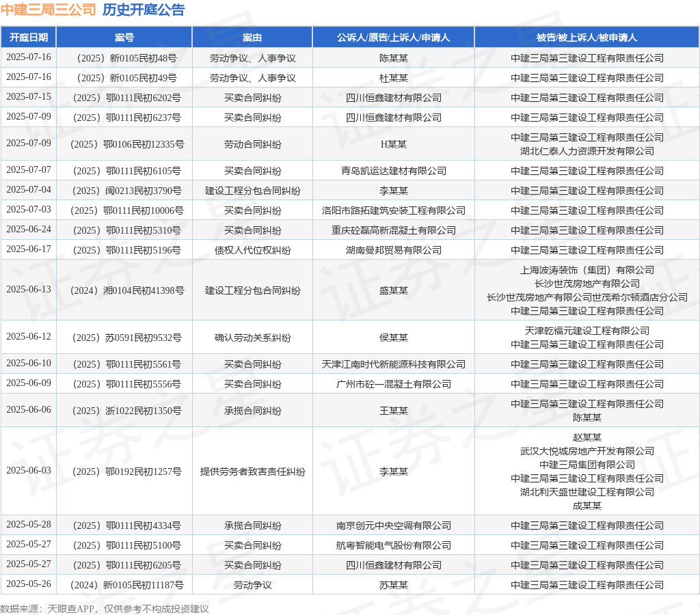Select case number (2025)鄂0111民初6237号

[x=126, y=118]
